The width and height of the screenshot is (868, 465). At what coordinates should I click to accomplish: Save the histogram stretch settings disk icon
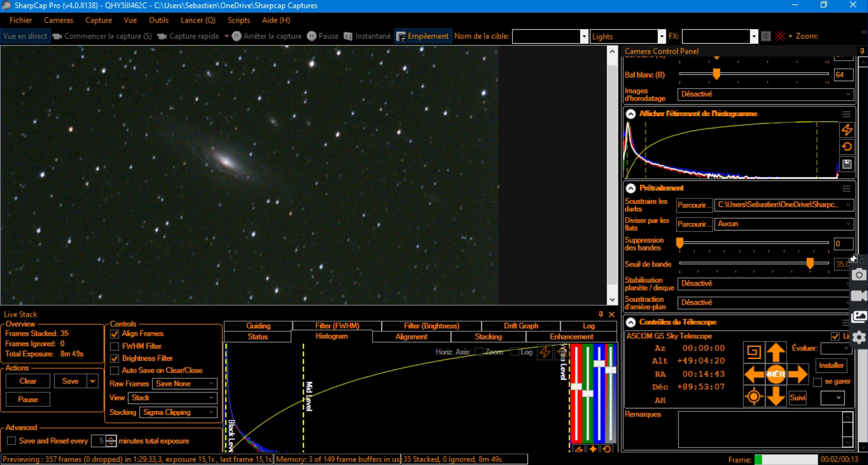[847, 164]
